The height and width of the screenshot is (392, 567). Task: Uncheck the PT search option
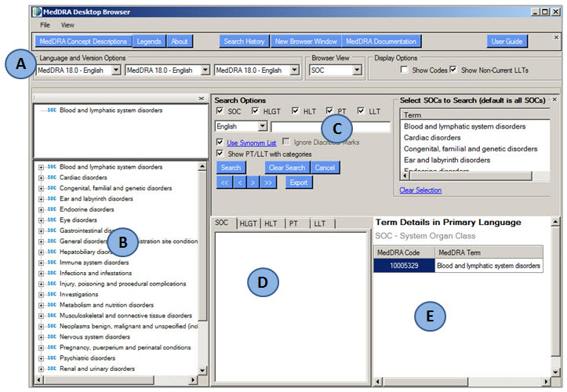click(329, 111)
